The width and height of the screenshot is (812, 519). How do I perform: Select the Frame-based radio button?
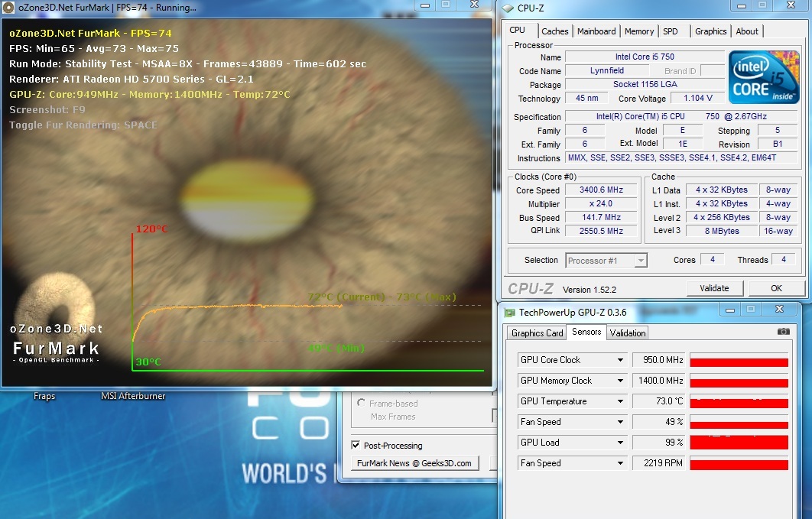(x=361, y=403)
